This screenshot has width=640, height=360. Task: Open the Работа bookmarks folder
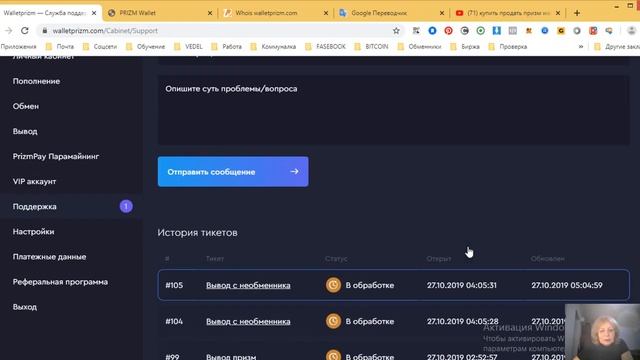pyautogui.click(x=227, y=47)
